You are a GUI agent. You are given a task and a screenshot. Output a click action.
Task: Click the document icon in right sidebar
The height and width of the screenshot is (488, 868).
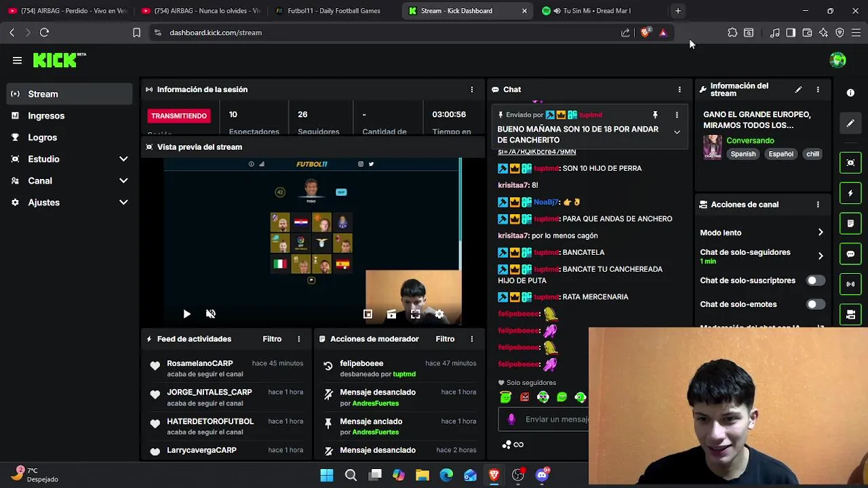(x=850, y=223)
